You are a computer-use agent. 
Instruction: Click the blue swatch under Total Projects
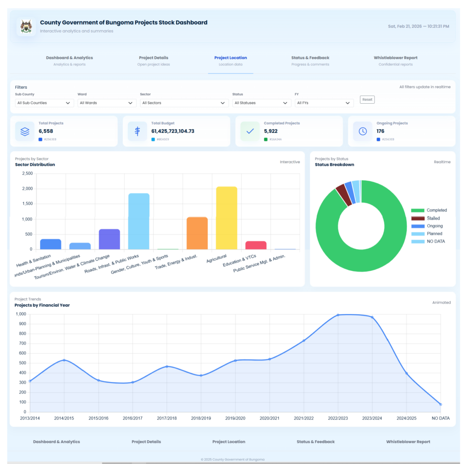40,139
